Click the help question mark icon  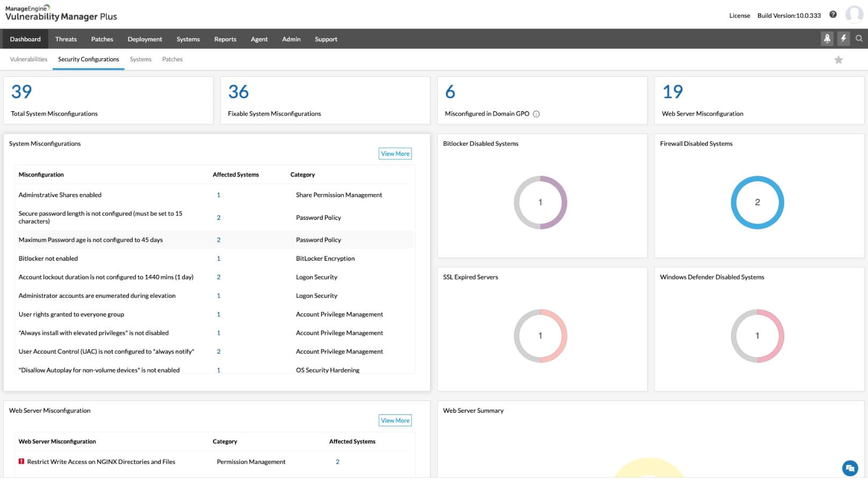pos(833,15)
